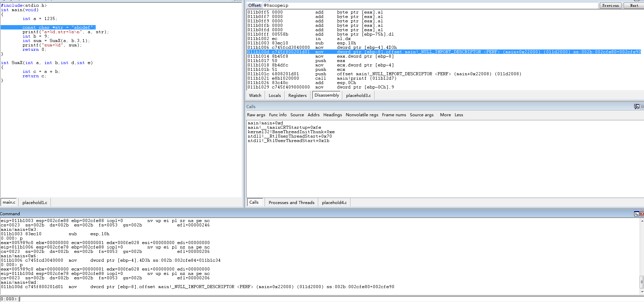Click the Command window prompt icon
Screen dimensions: 644x302
[636, 214]
